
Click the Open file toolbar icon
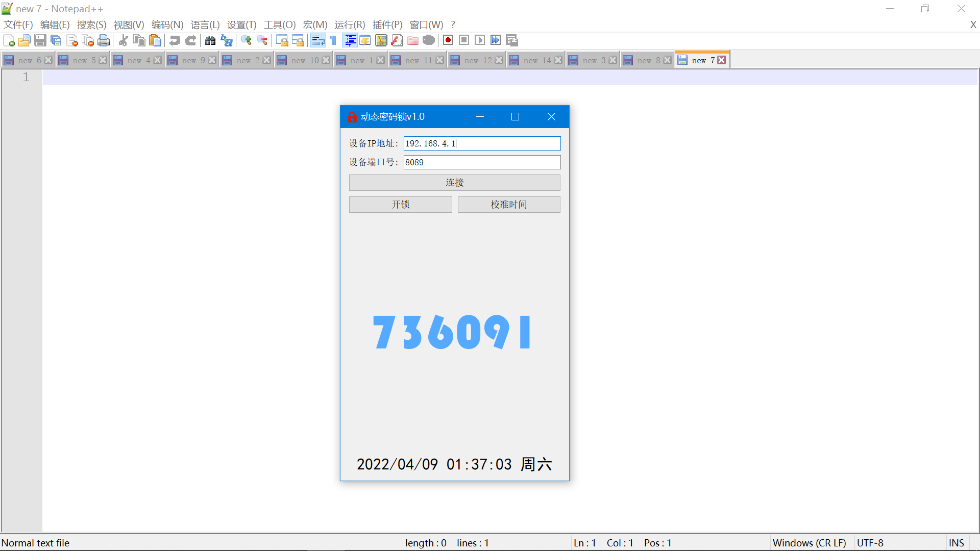coord(24,40)
